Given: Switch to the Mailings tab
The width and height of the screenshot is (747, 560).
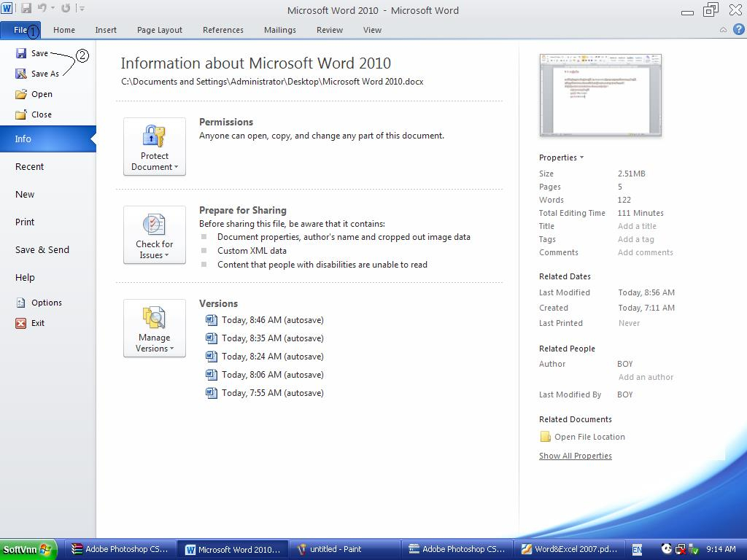Looking at the screenshot, I should click(279, 30).
